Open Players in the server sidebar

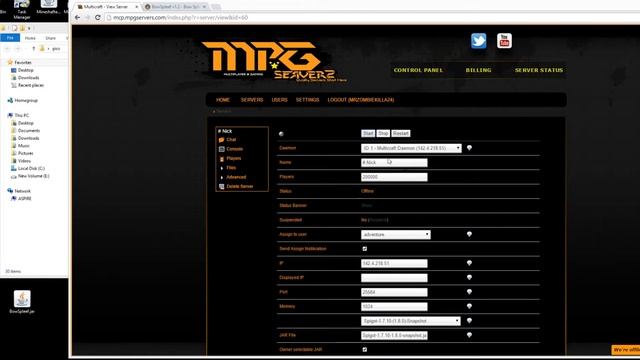233,158
